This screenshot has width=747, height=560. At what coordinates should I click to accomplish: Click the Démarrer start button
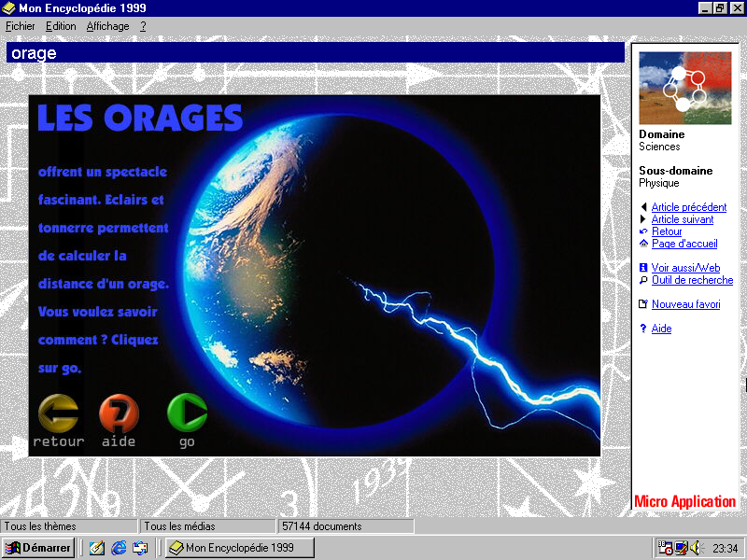pyautogui.click(x=38, y=548)
